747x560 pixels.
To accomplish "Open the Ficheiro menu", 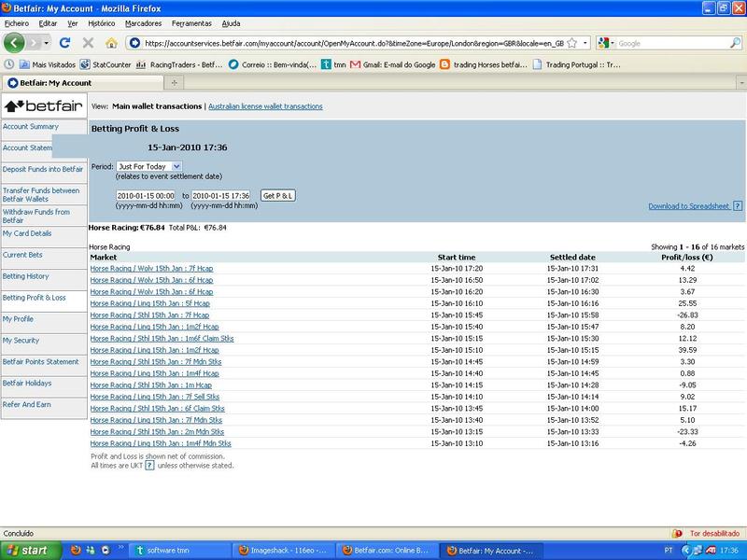I will [x=17, y=23].
